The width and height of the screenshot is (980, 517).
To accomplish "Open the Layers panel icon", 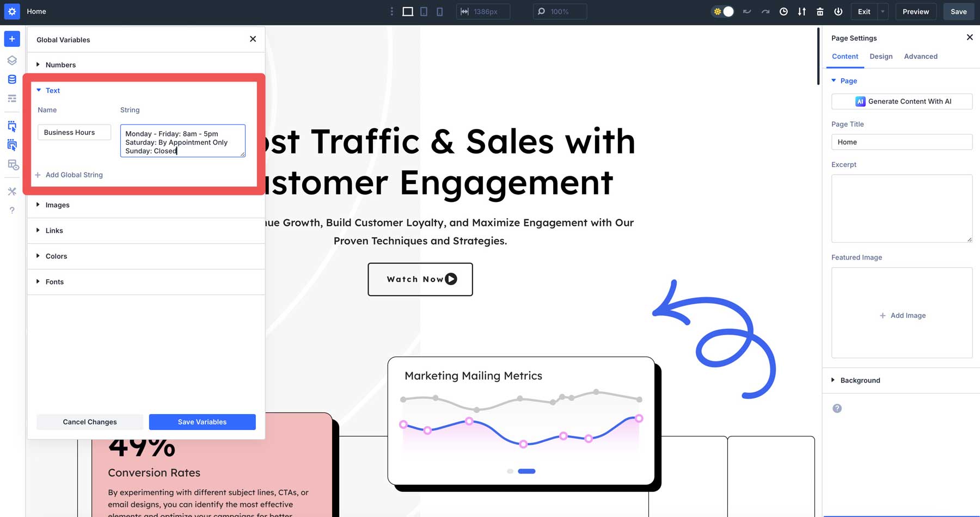I will 12,60.
